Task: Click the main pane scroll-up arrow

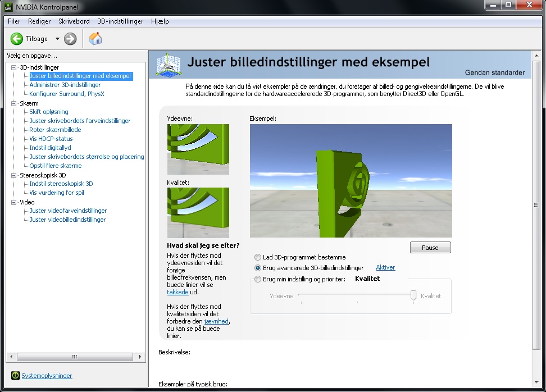Action: pos(536,56)
